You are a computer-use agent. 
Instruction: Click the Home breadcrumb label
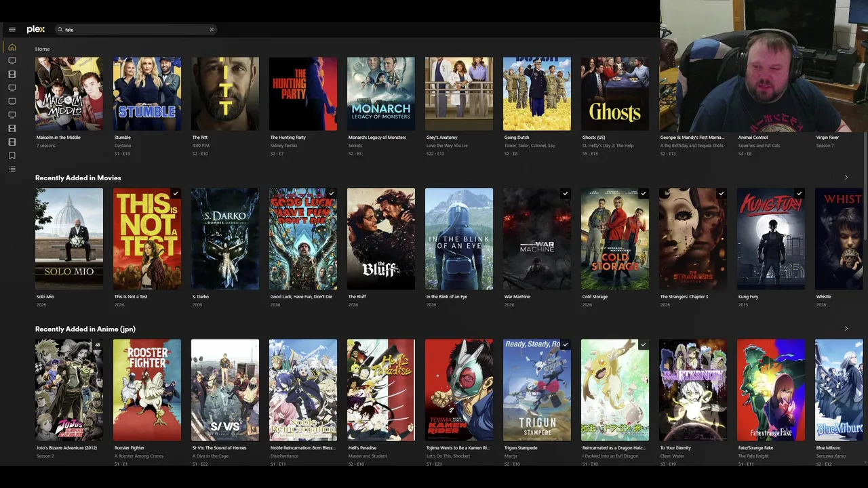pos(43,49)
